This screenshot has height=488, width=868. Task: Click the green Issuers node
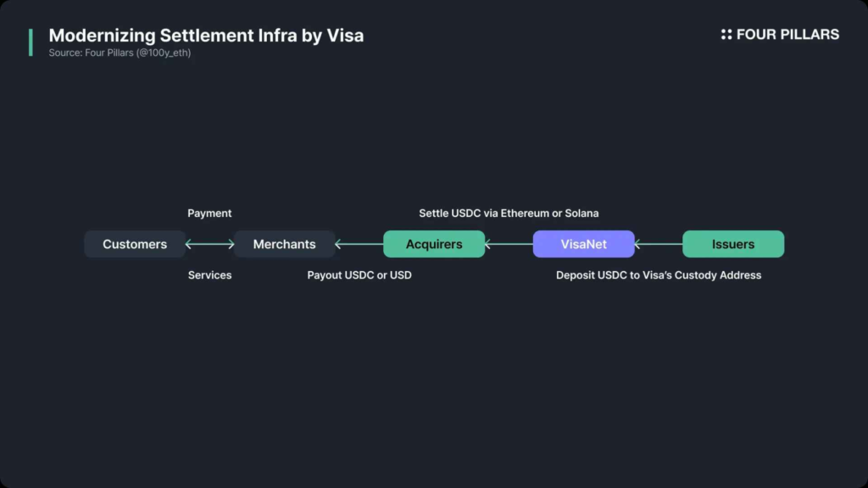pyautogui.click(x=733, y=244)
